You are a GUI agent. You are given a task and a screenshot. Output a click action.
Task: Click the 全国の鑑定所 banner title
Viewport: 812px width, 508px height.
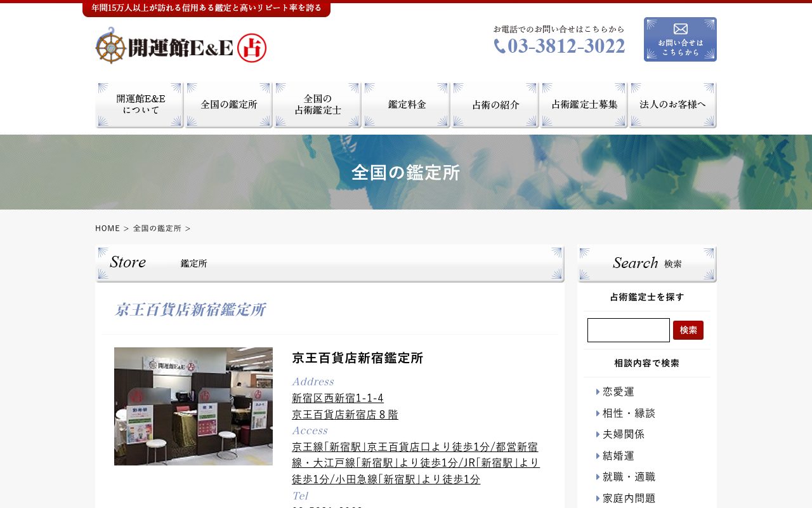pyautogui.click(x=406, y=173)
